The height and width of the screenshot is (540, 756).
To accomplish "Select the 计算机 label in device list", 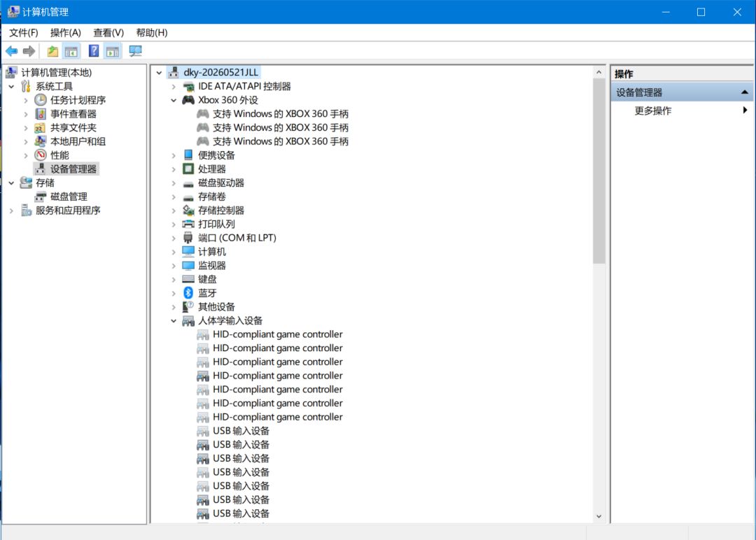I will [211, 252].
